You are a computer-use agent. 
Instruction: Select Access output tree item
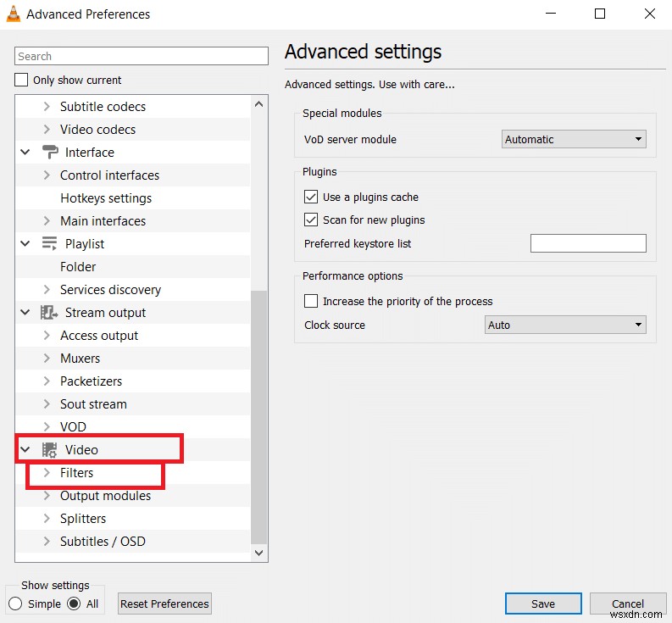click(x=99, y=336)
